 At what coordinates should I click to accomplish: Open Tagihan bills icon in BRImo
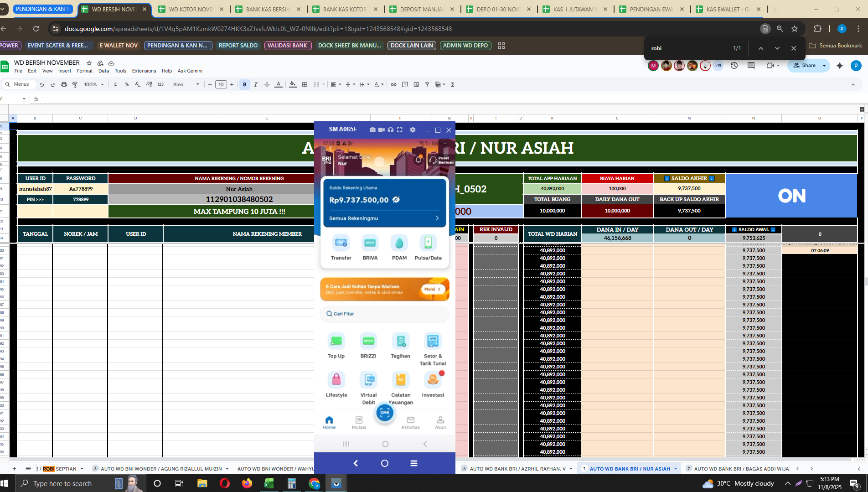click(x=400, y=346)
